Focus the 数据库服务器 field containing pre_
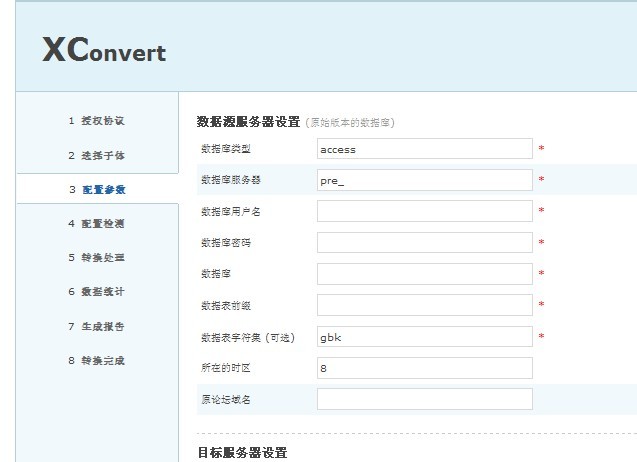This screenshot has width=637, height=462. click(425, 180)
